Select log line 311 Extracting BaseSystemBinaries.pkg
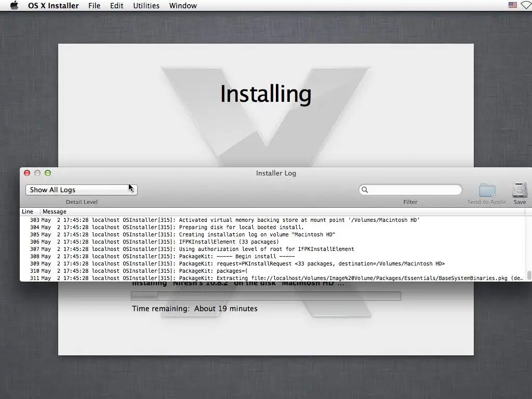 pyautogui.click(x=272, y=278)
